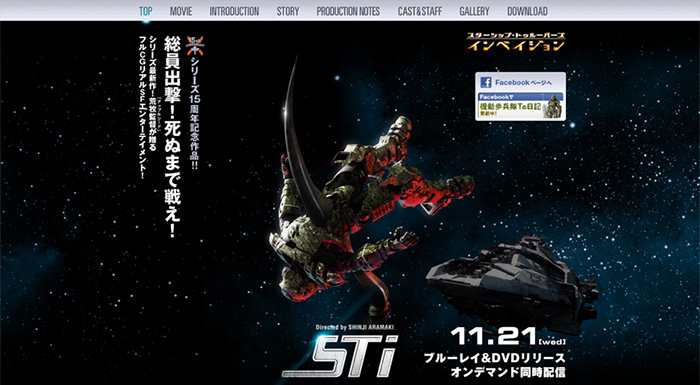The height and width of the screenshot is (385, 700).
Task: Open the TOP navigation tab
Action: (x=146, y=11)
